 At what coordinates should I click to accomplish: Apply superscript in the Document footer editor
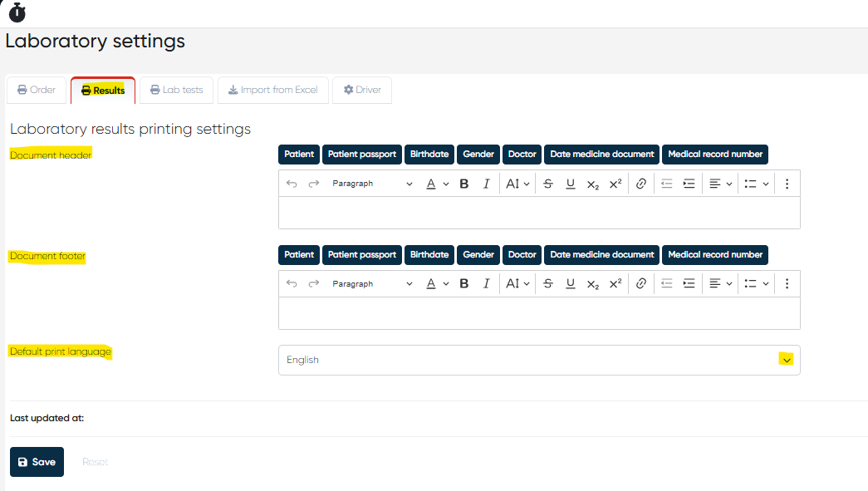615,284
